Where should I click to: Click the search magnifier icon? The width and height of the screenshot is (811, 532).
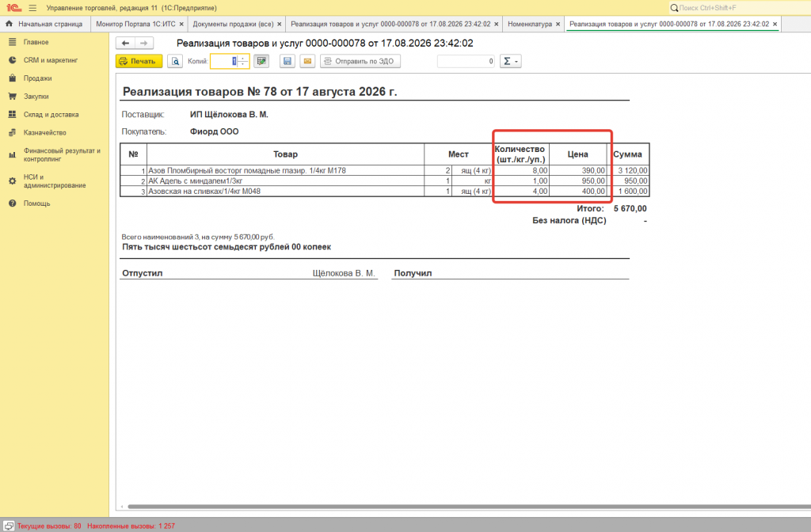click(674, 8)
